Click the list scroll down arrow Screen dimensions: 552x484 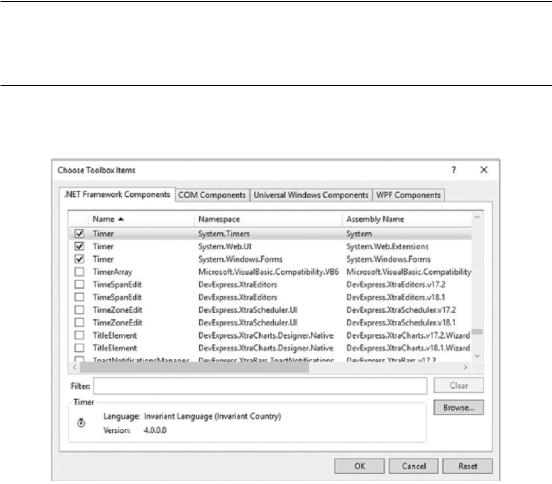(x=477, y=356)
